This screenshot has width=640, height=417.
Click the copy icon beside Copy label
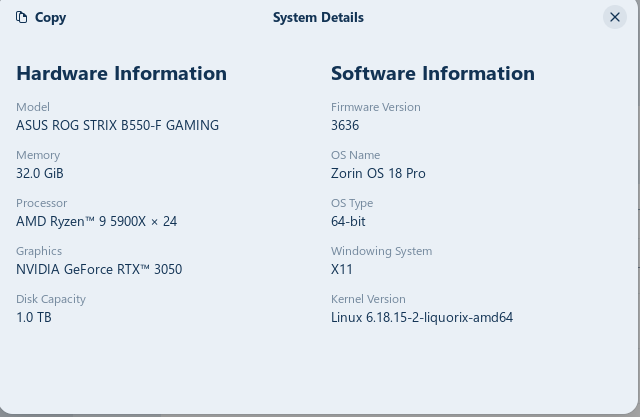[22, 17]
